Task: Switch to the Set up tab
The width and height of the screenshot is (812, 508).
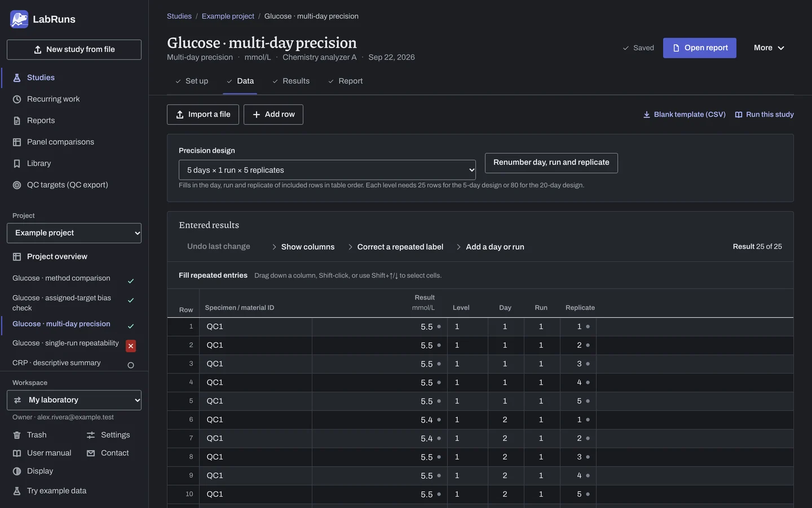Action: click(191, 81)
